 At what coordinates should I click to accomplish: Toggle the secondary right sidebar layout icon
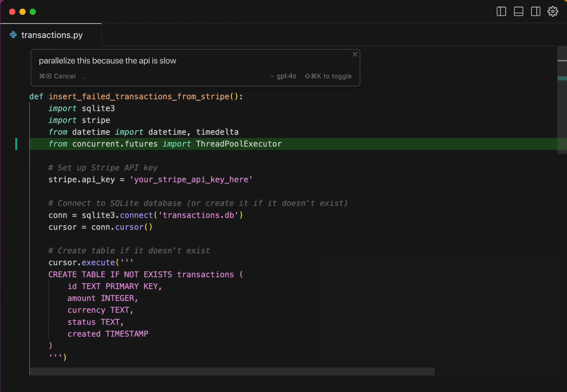point(535,11)
